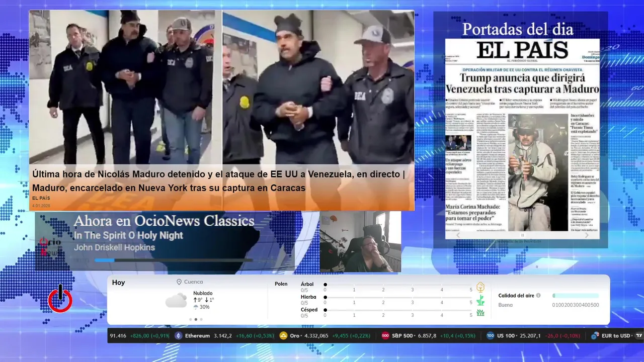Open the 'Ethereum 3.142,2' ticker entry
Screen dimensions: 644x362
point(224,336)
